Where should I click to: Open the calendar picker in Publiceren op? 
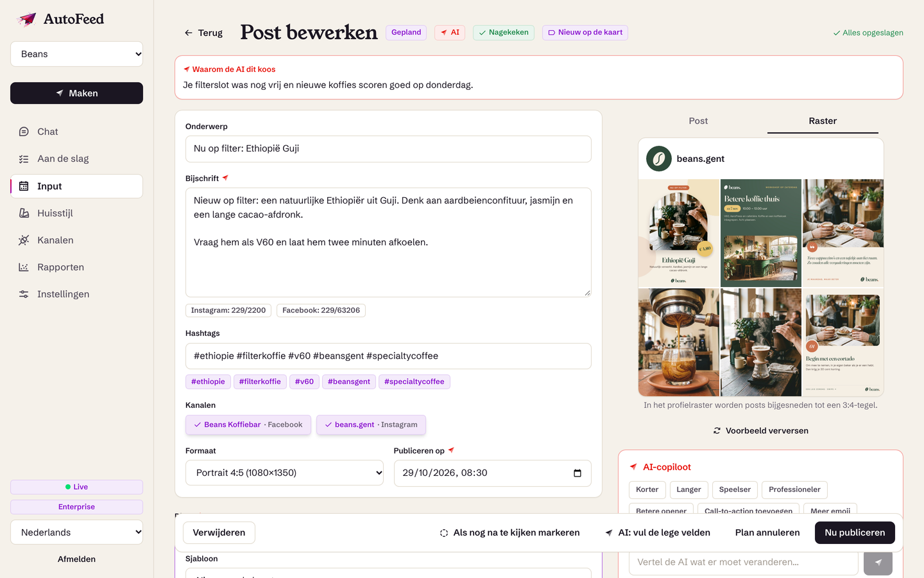[577, 473]
